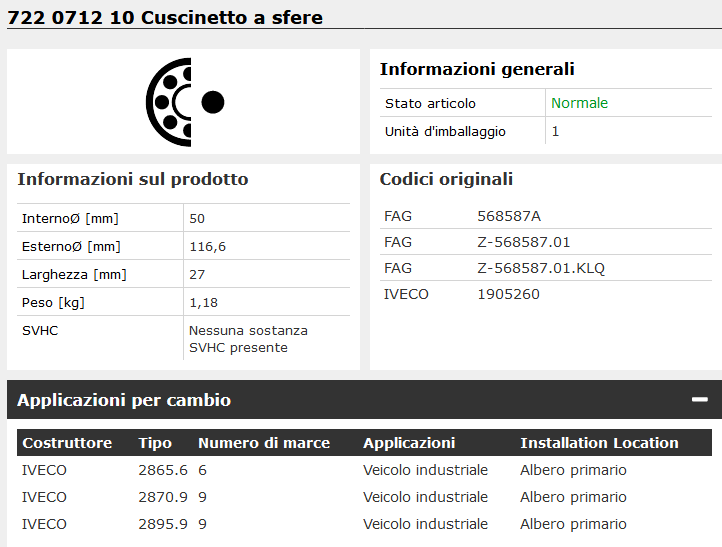Click the Tipo column header
722x547 pixels.
(155, 443)
